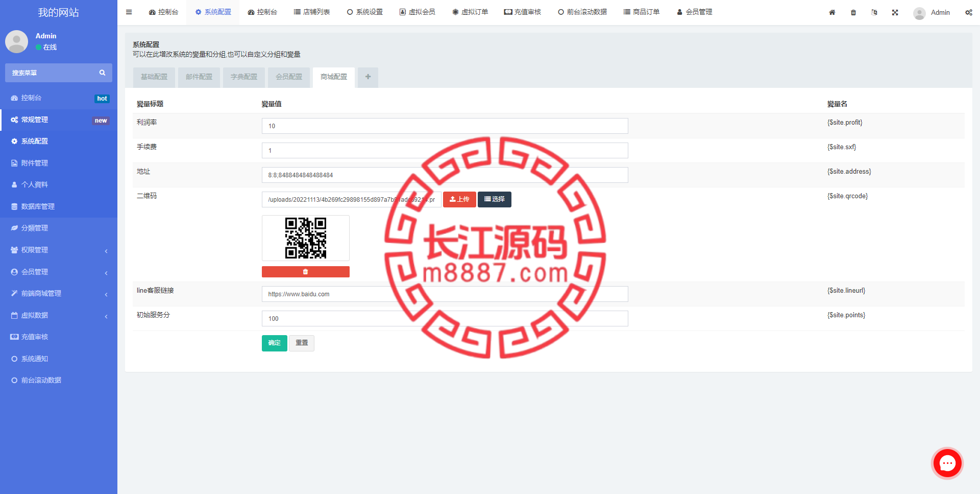Image resolution: width=980 pixels, height=494 pixels.
Task: Click the {$site.qrcode} variable name
Action: pyautogui.click(x=847, y=196)
